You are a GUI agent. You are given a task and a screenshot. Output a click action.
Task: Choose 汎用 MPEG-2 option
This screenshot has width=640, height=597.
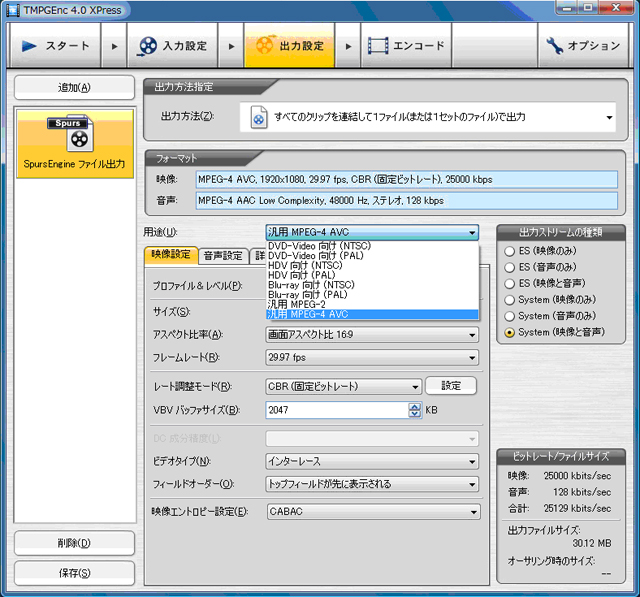pyautogui.click(x=372, y=304)
